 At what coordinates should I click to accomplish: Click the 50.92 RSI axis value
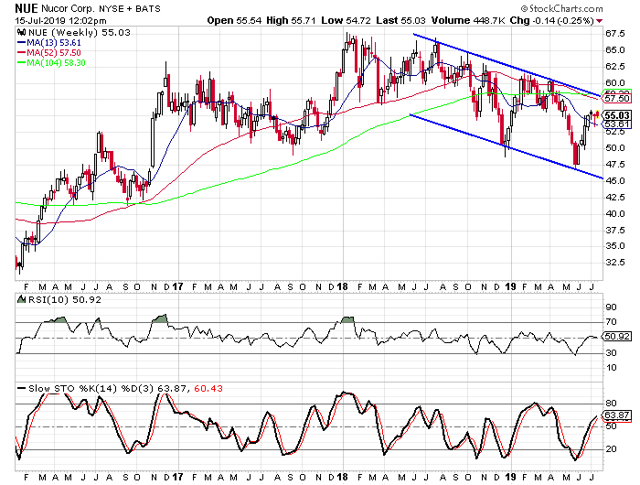coord(617,337)
